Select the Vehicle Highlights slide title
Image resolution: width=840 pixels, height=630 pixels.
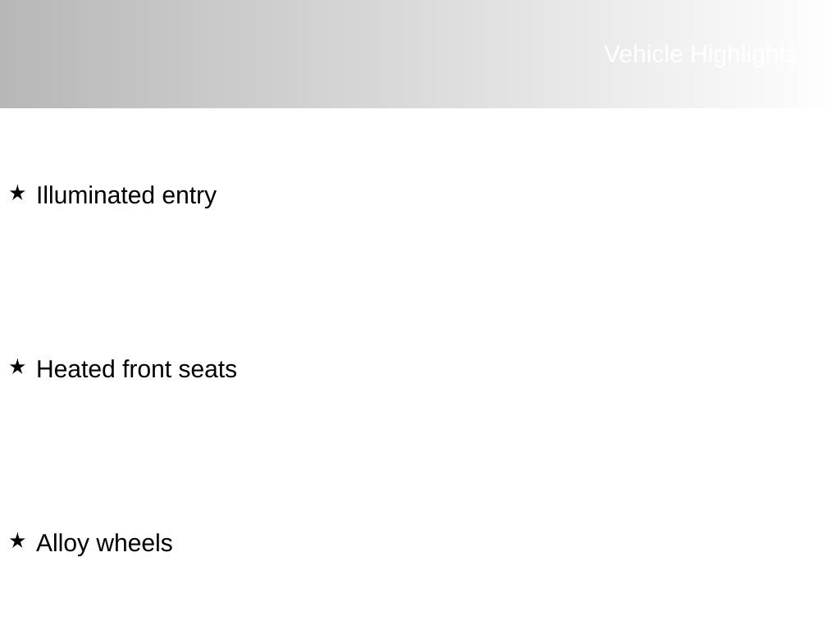(x=701, y=54)
